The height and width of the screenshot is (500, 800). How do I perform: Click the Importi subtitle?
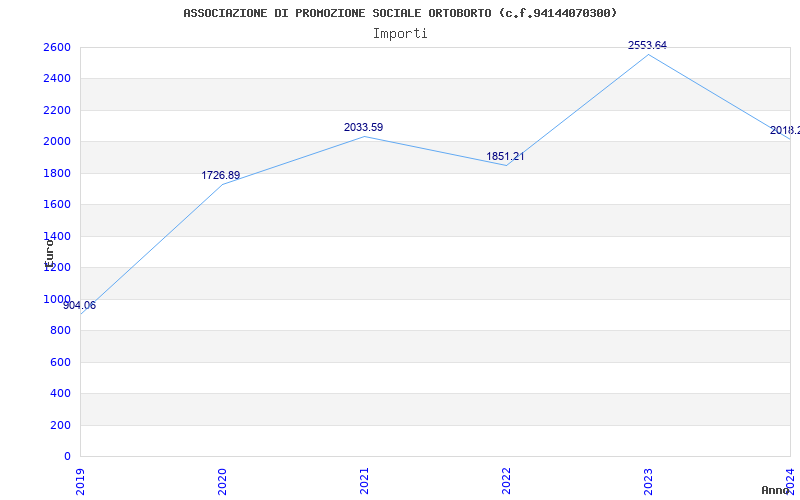tap(400, 34)
